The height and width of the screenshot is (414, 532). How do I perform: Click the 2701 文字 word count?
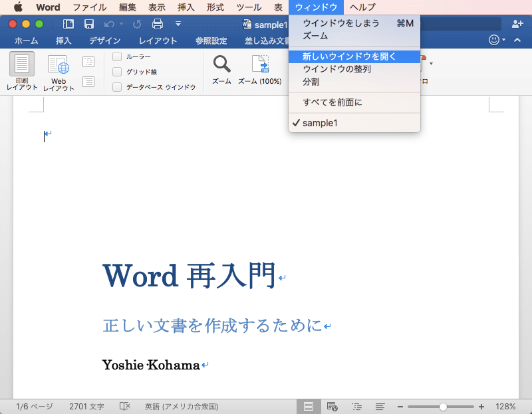coord(86,407)
